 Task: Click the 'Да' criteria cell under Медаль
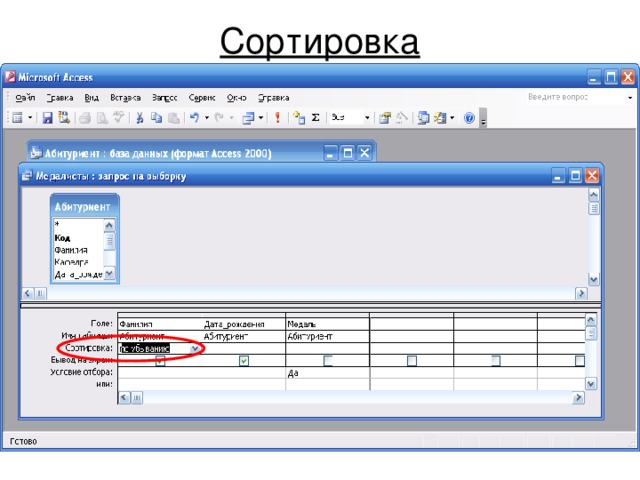click(328, 373)
